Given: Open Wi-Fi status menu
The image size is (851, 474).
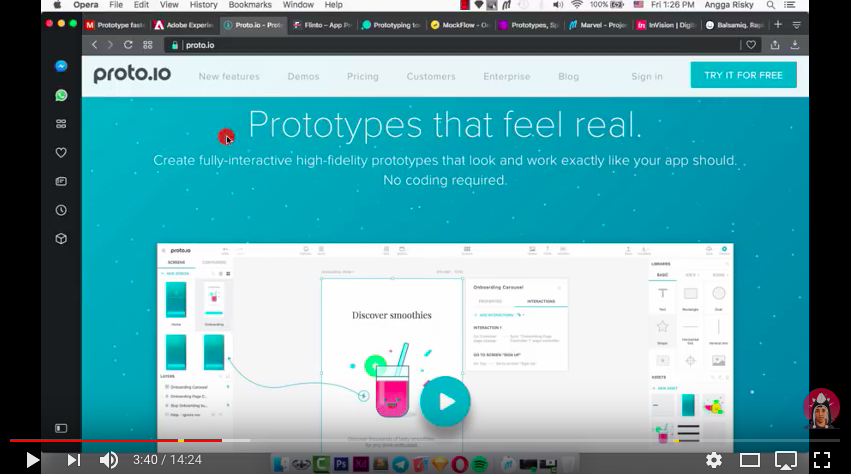Looking at the screenshot, I should (x=577, y=5).
